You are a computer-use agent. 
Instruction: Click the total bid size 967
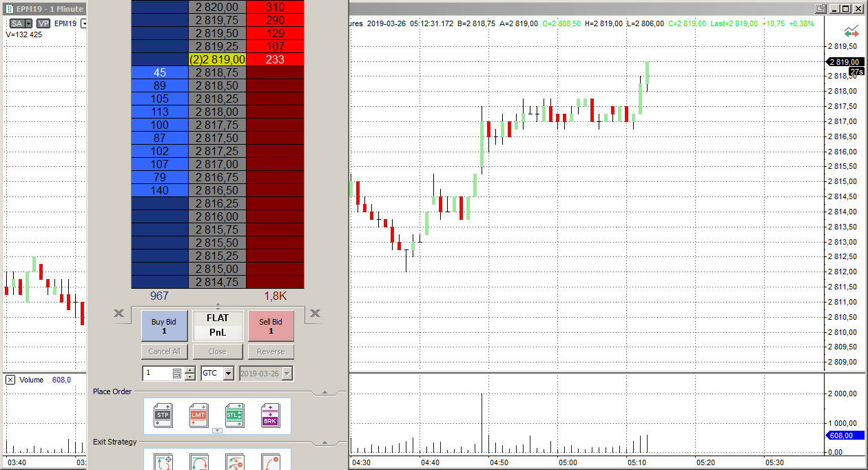click(x=159, y=296)
